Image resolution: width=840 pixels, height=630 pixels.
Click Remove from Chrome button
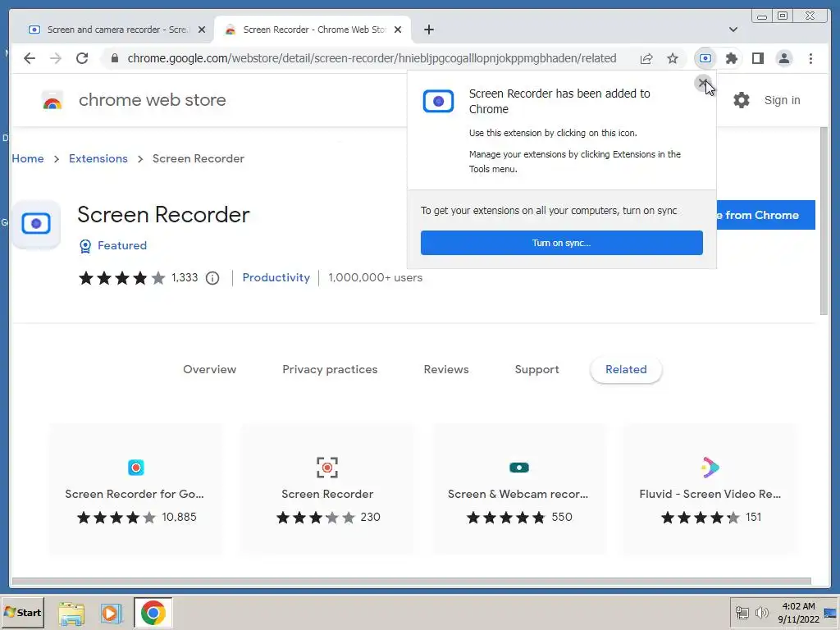point(765,215)
